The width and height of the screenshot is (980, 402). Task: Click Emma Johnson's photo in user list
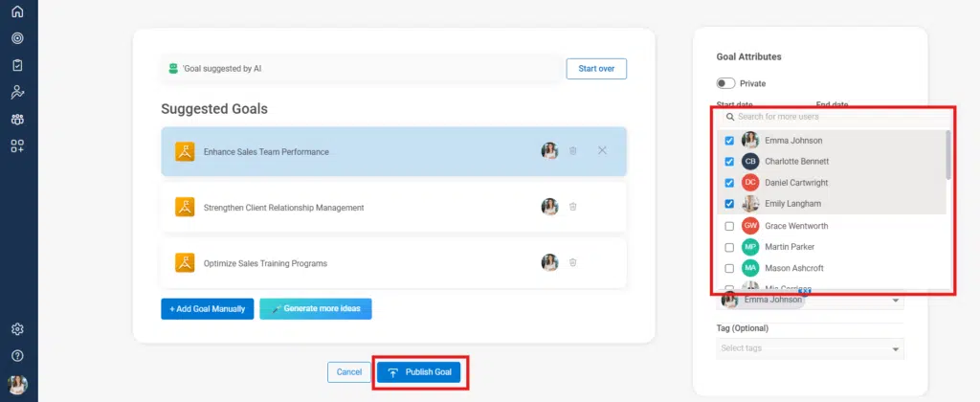tap(750, 140)
